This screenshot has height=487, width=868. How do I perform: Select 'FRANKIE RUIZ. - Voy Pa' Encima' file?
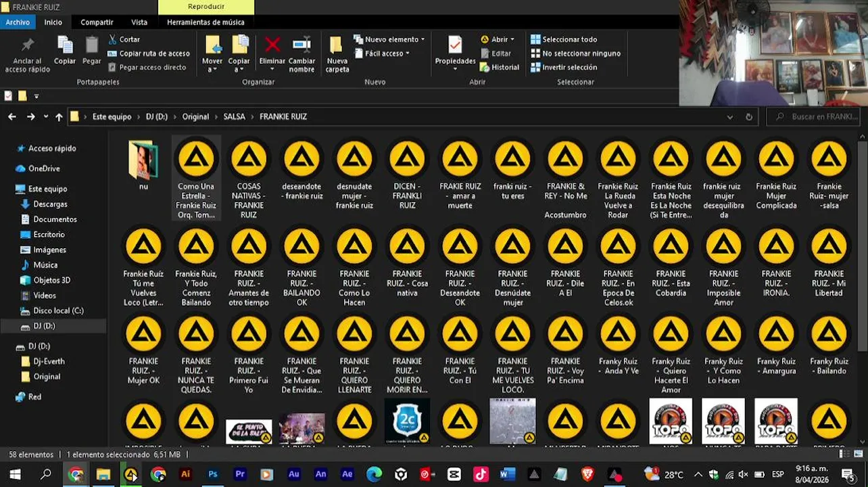[x=566, y=350]
